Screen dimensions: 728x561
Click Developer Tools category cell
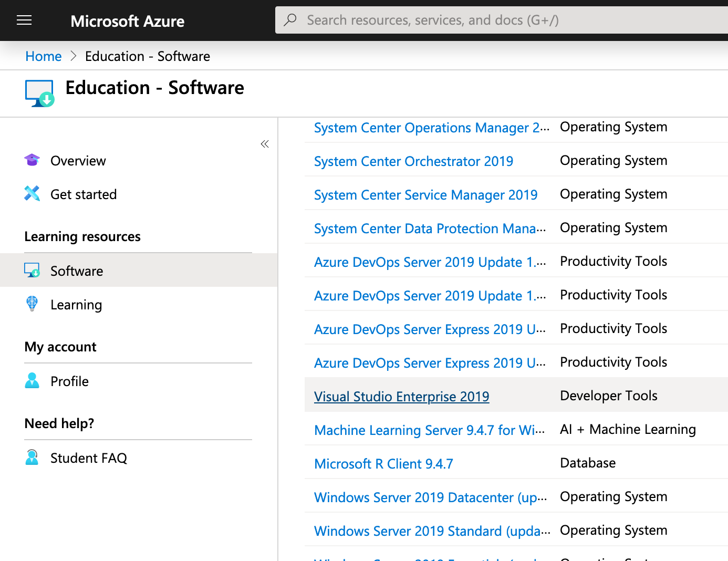click(x=609, y=396)
